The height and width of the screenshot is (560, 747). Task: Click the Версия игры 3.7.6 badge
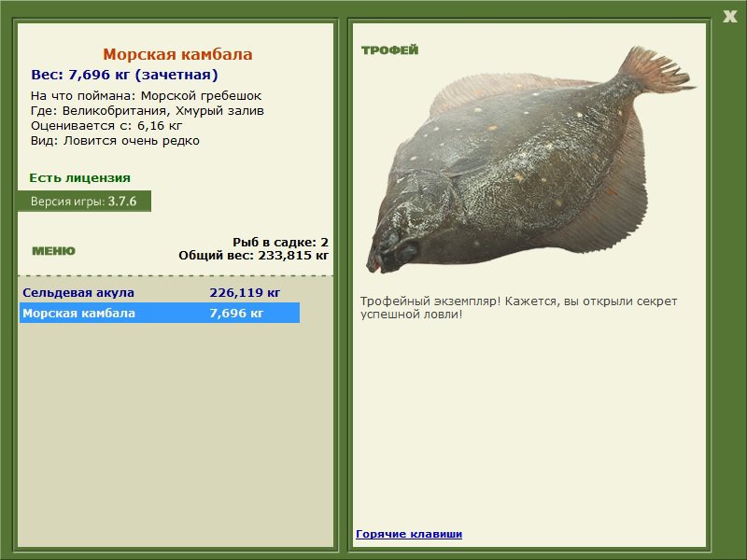(84, 201)
